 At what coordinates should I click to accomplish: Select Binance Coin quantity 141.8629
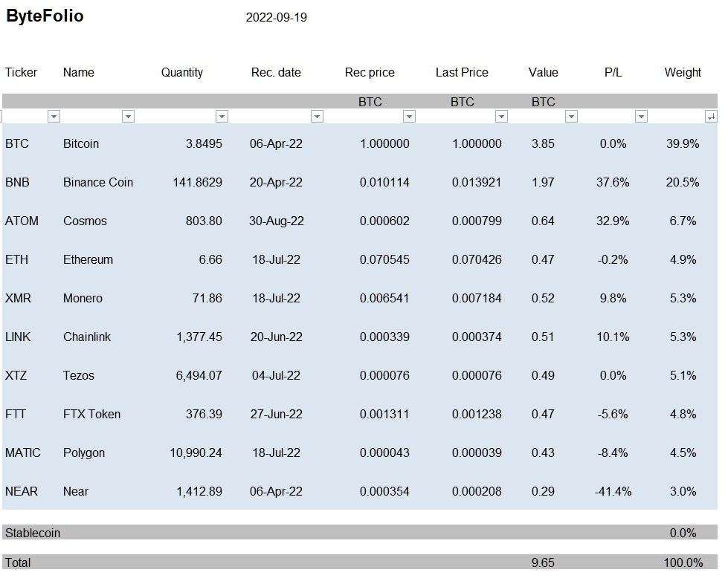point(197,182)
